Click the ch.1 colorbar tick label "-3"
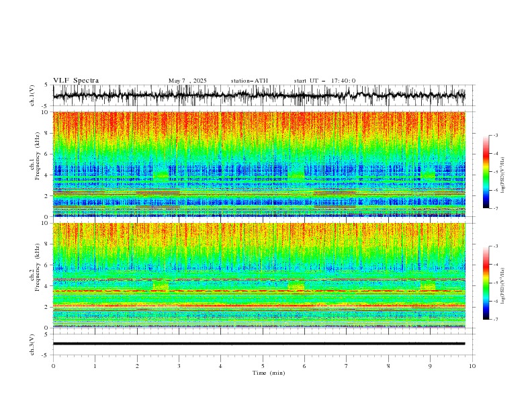Viewport: 532px width, 411px height. click(496, 135)
